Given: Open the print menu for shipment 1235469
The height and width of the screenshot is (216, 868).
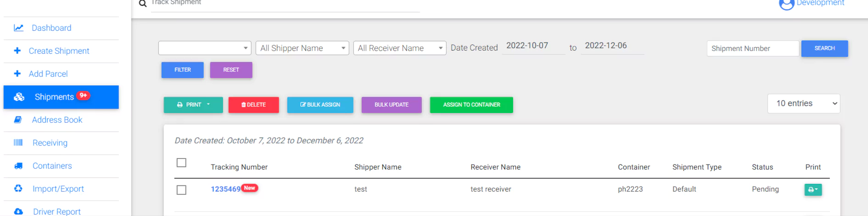Looking at the screenshot, I should (812, 189).
